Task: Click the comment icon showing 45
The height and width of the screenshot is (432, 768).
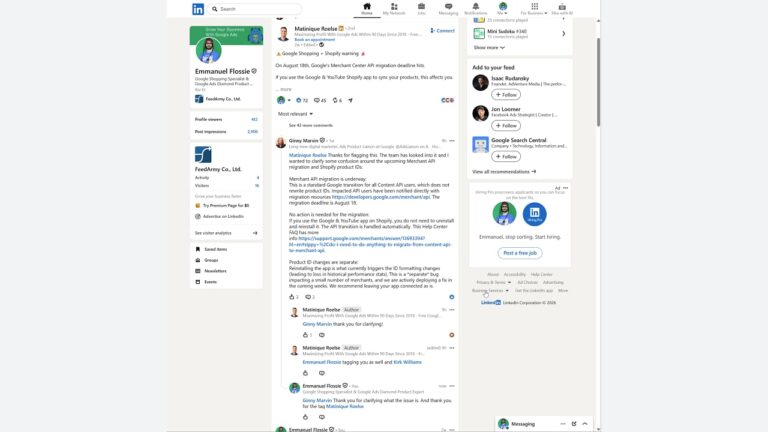Action: (x=320, y=100)
